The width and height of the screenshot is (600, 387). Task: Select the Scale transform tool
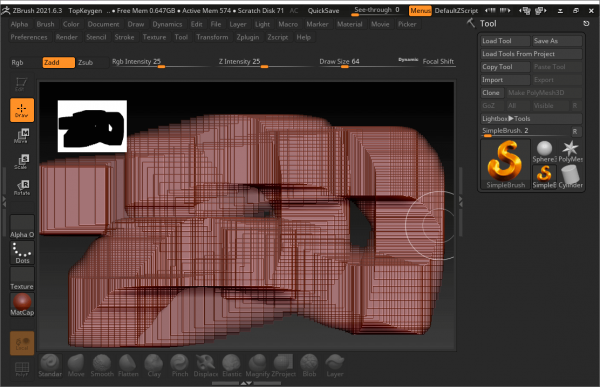coord(22,162)
